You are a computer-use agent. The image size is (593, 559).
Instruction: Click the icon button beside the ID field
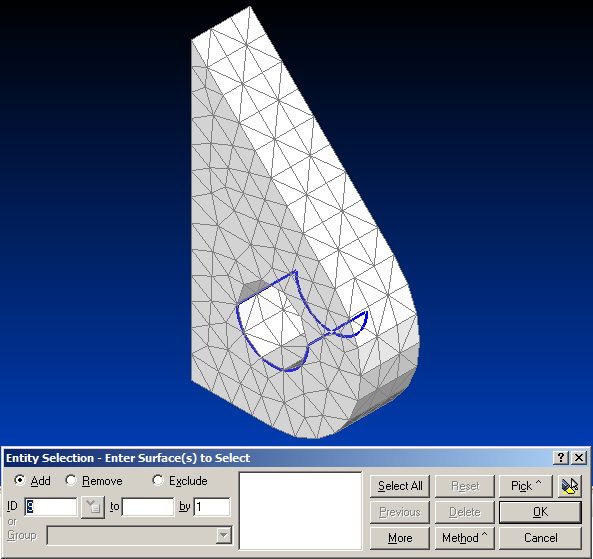pyautogui.click(x=93, y=507)
